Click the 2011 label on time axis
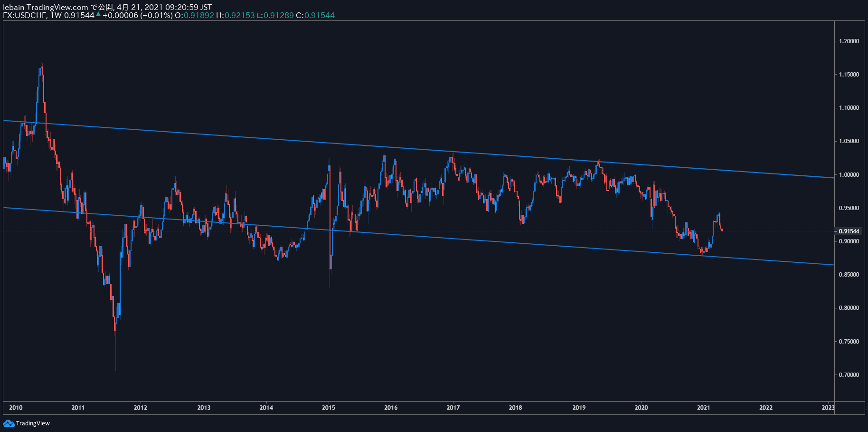The height and width of the screenshot is (432, 868). (x=78, y=407)
